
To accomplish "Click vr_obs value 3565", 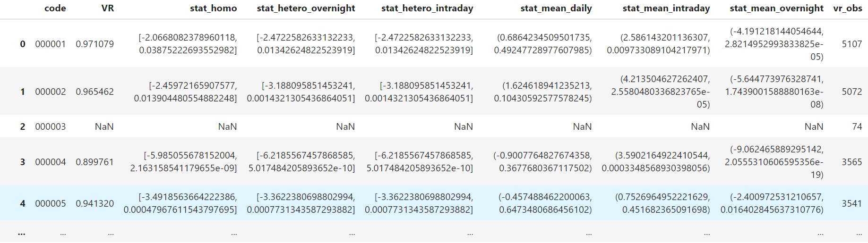I will (x=851, y=162).
